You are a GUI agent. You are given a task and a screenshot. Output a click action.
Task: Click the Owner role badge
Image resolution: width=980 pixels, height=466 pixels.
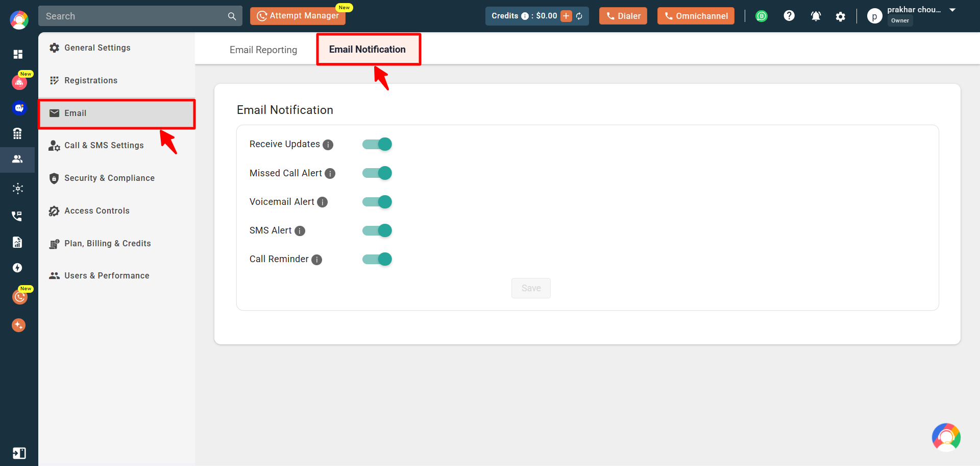(x=900, y=20)
